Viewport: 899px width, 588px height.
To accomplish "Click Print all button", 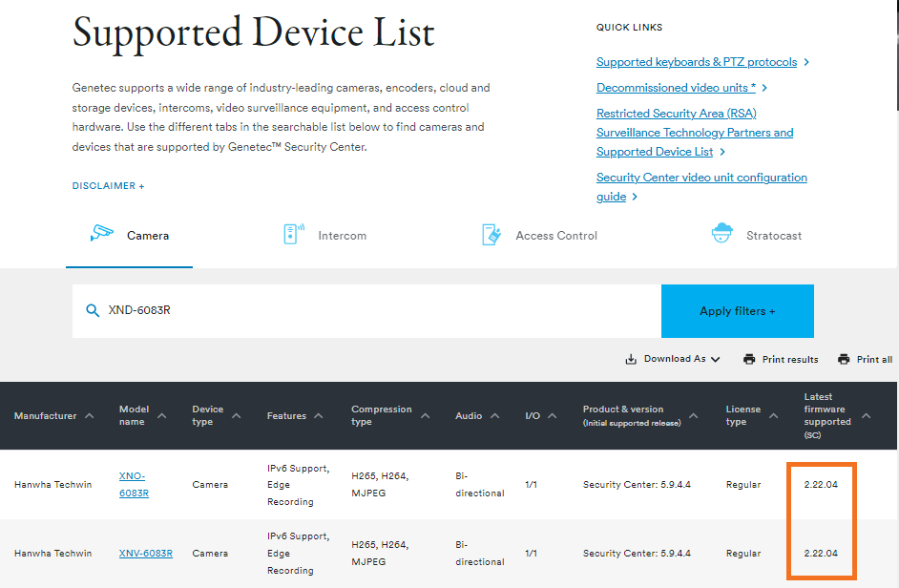I will click(866, 359).
